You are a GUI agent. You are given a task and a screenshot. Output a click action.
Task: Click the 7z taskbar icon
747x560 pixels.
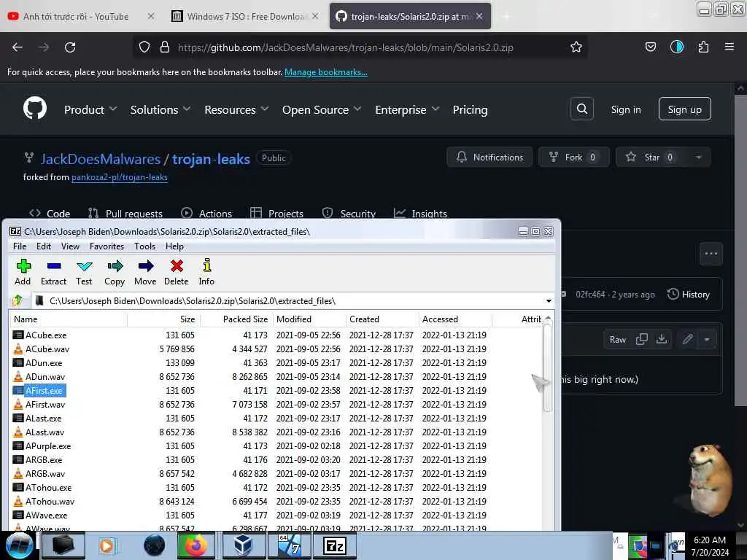(334, 545)
